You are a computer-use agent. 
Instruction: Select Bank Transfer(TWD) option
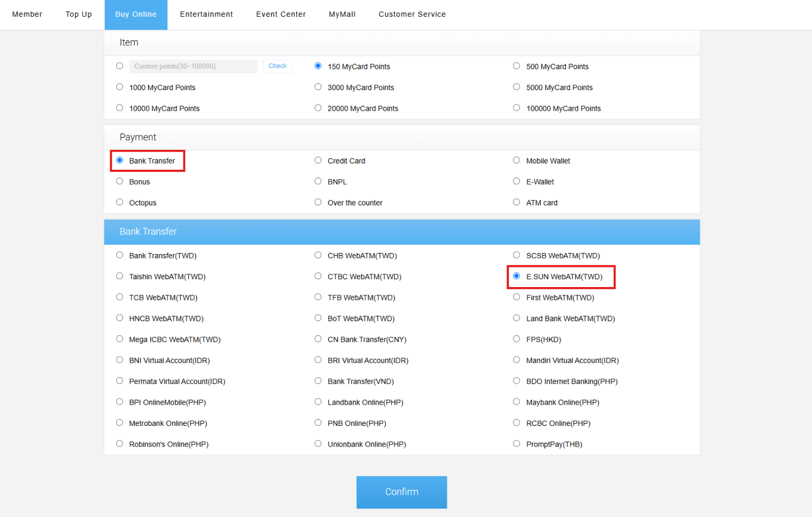tap(120, 255)
